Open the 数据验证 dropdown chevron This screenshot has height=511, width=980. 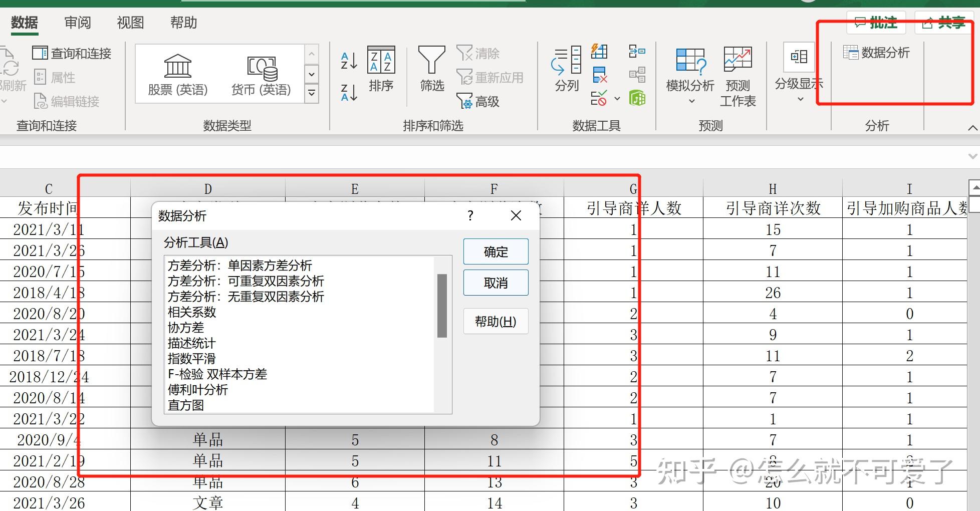[617, 99]
